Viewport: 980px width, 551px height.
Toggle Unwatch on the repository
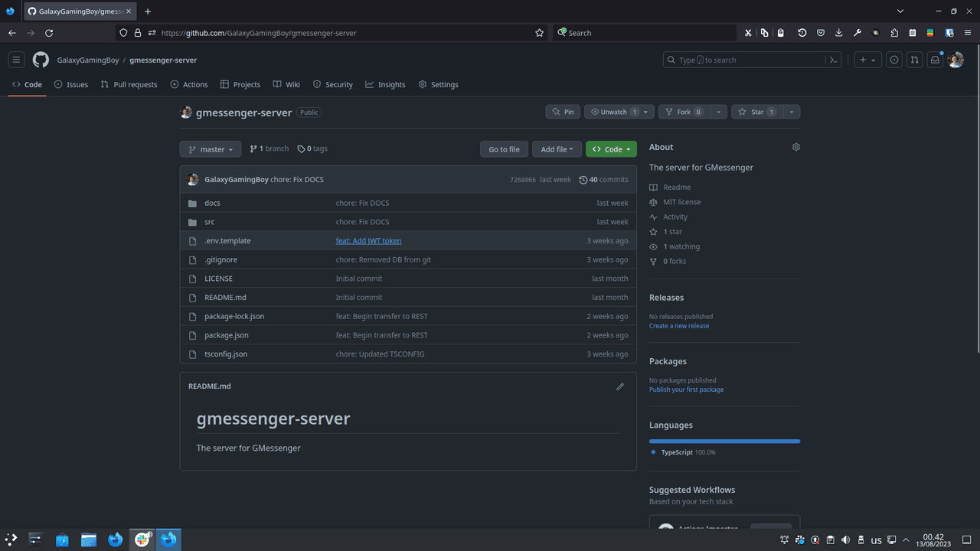(x=612, y=112)
